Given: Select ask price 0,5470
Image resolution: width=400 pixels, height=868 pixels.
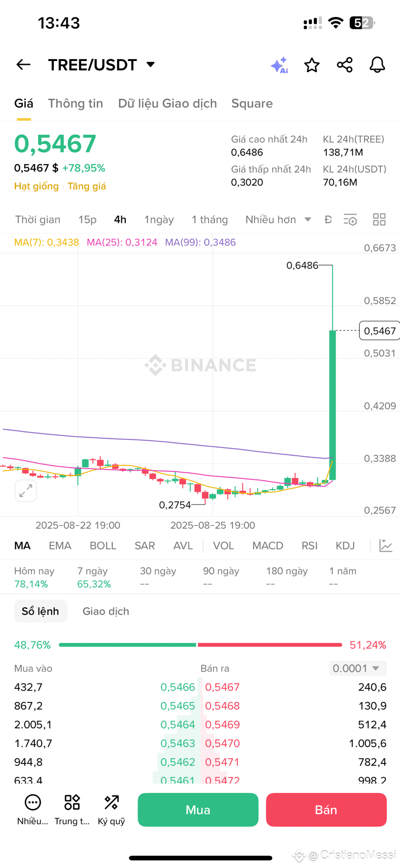Looking at the screenshot, I should pyautogui.click(x=222, y=743).
